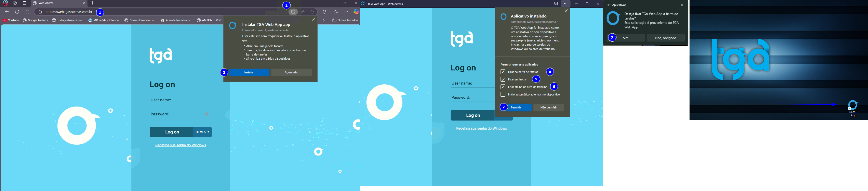Open the Área de trabalho remota bookmark

point(177,21)
